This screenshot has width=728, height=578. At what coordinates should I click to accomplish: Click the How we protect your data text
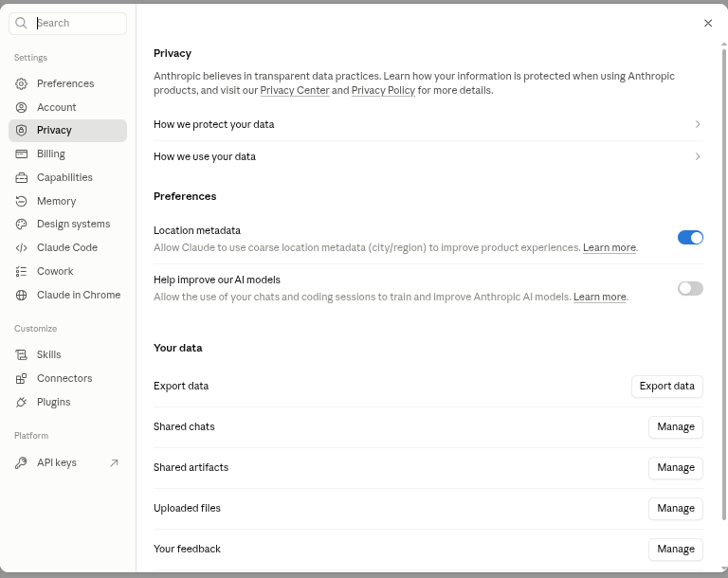click(x=214, y=124)
